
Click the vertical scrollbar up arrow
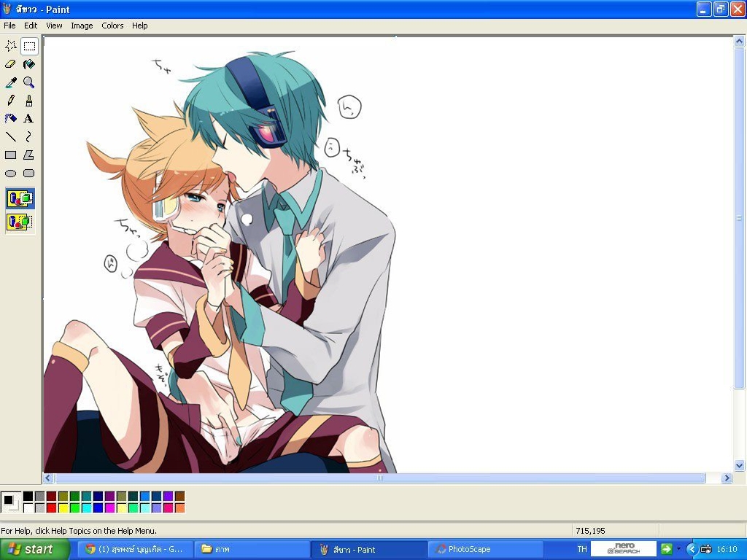point(739,42)
